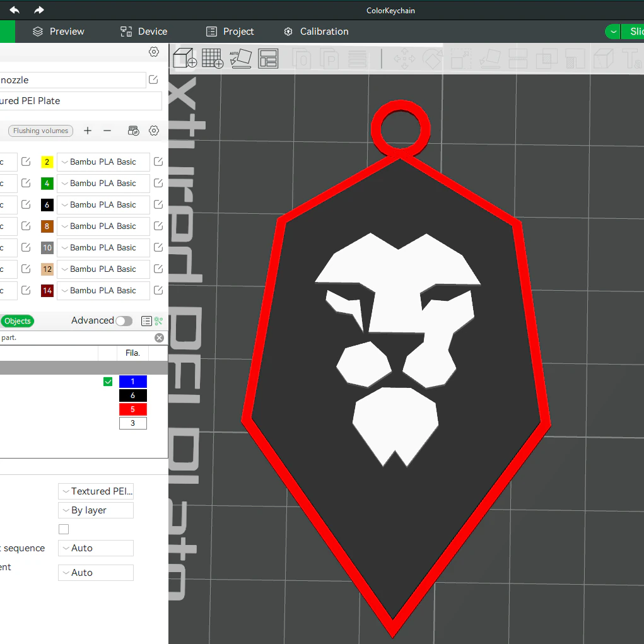Open the By layer dropdown
Screen dimensions: 644x644
pos(96,510)
